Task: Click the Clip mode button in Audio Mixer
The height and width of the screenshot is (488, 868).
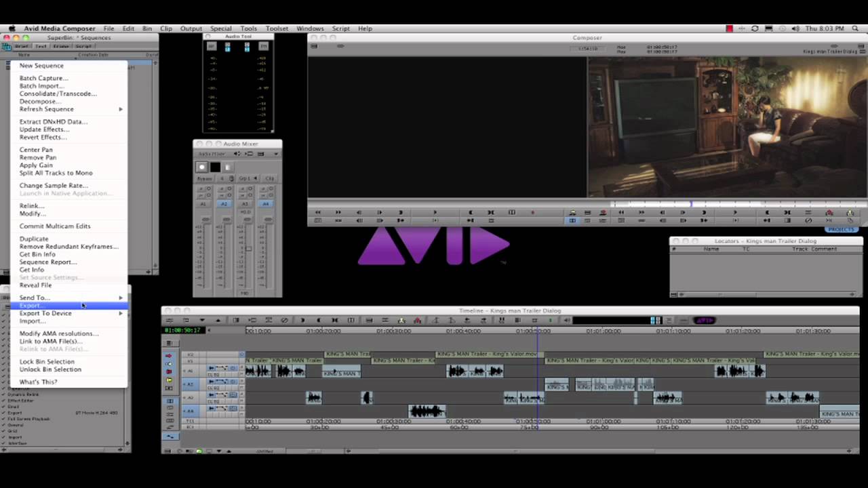Action: pyautogui.click(x=269, y=178)
